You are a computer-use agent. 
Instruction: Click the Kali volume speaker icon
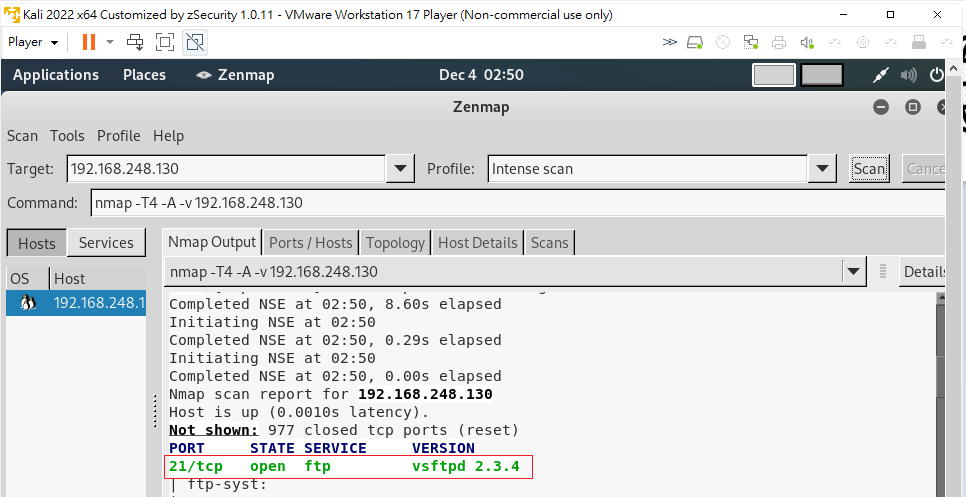click(909, 75)
